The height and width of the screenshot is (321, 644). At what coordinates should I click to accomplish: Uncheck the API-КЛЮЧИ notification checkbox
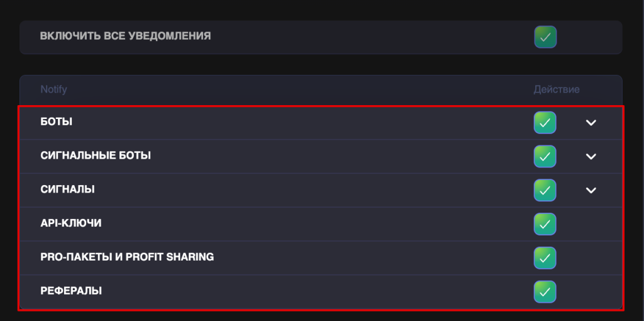[x=545, y=223]
